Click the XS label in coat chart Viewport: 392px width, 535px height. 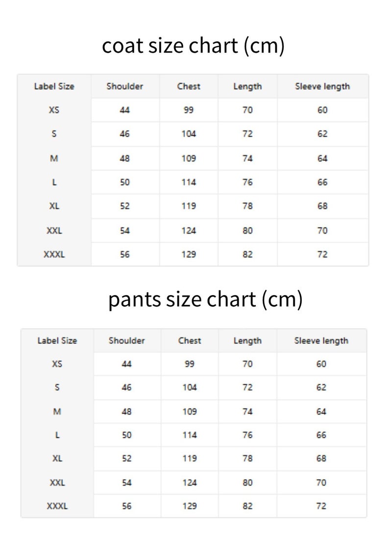click(x=54, y=110)
